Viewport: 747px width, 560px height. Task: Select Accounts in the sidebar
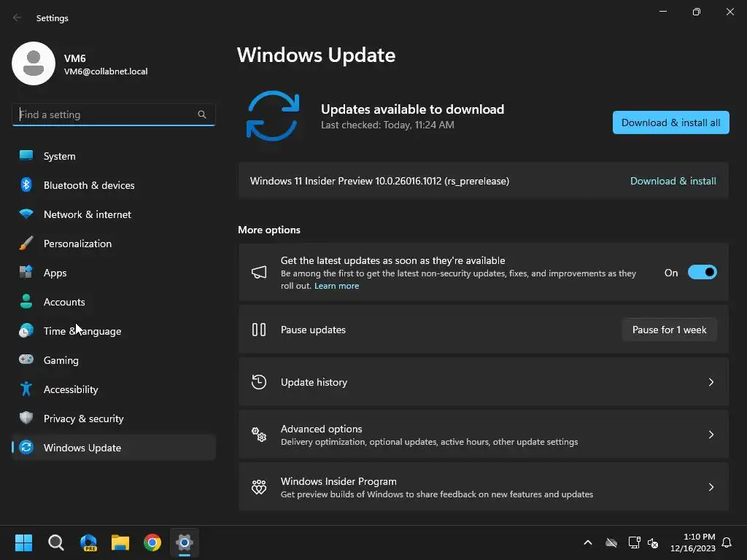(113, 301)
